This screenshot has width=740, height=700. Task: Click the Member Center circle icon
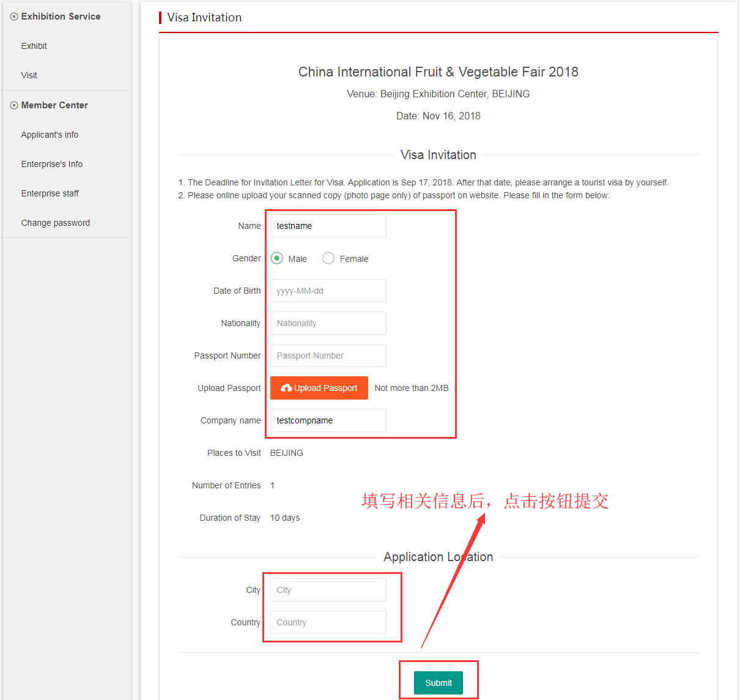tap(14, 105)
